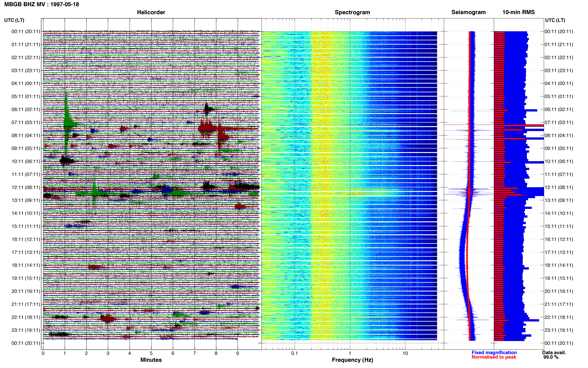Click the left time label '03:11 (23:11)'
Viewport: 588px width, 368px height.
point(26,71)
